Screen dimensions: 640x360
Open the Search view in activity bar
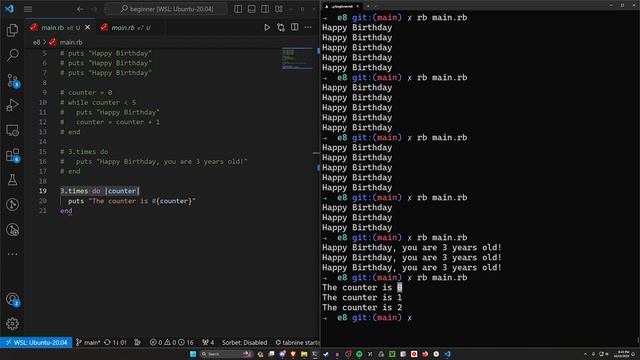point(12,55)
